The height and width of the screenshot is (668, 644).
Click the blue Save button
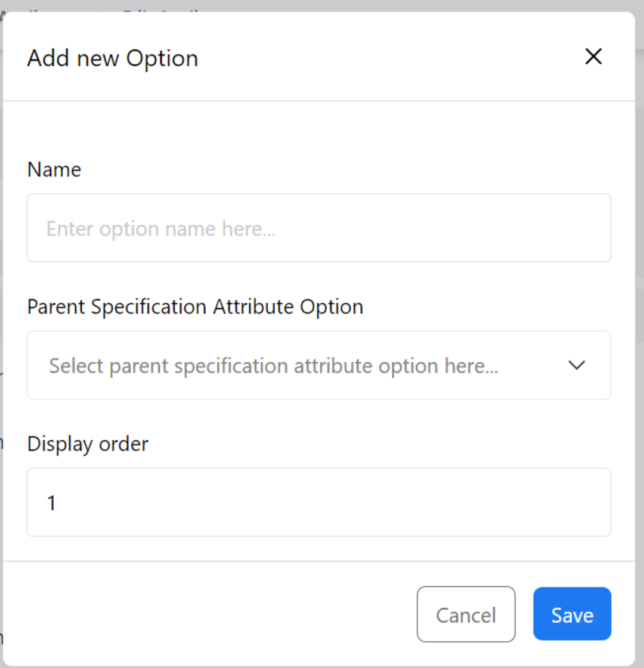[x=572, y=614]
